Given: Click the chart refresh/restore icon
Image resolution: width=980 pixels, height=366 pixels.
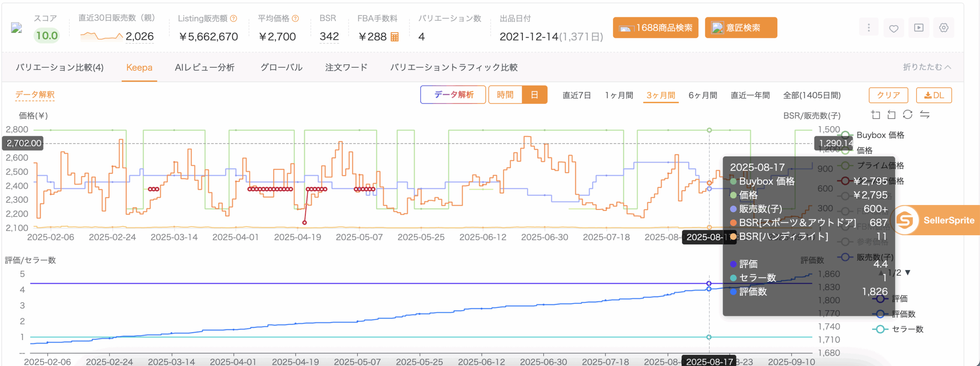Looking at the screenshot, I should (907, 114).
